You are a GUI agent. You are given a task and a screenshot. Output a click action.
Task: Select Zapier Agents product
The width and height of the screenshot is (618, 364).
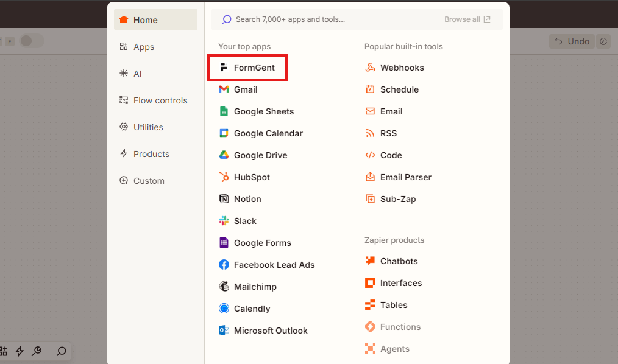pos(387,349)
